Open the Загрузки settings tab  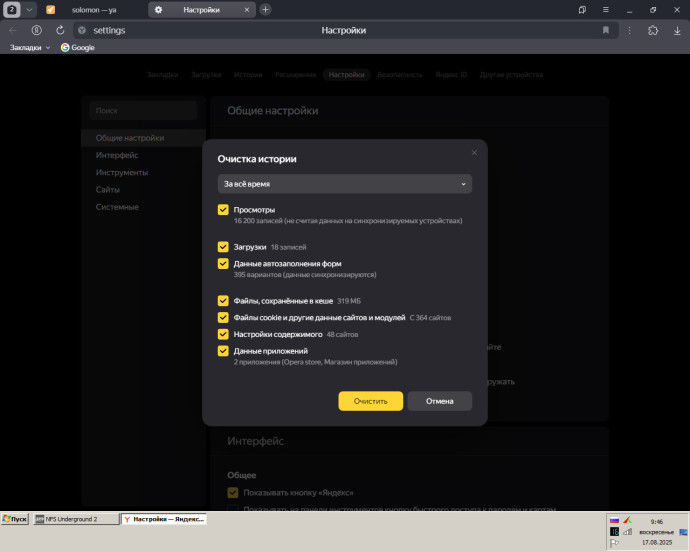tap(206, 75)
